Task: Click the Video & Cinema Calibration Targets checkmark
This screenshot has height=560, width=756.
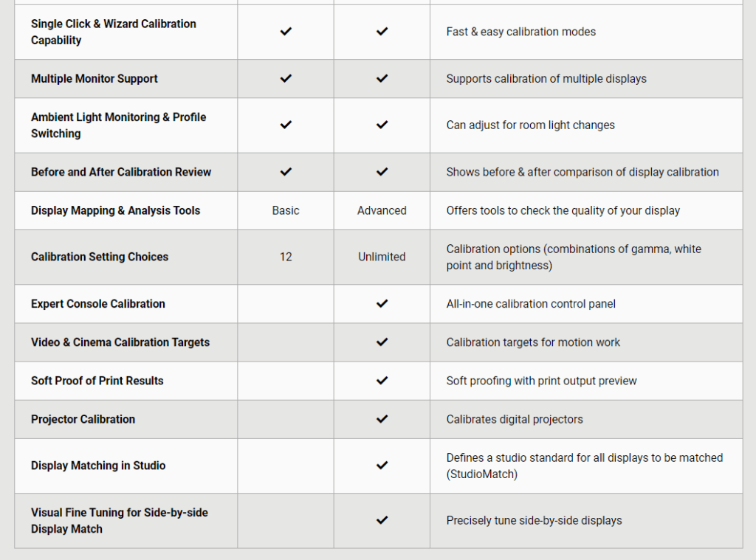Action: [382, 342]
